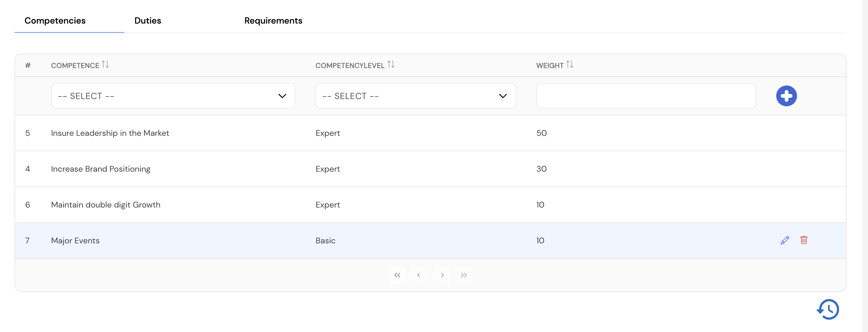The width and height of the screenshot is (868, 332).
Task: Sort by Weight column arrows
Action: tap(570, 64)
